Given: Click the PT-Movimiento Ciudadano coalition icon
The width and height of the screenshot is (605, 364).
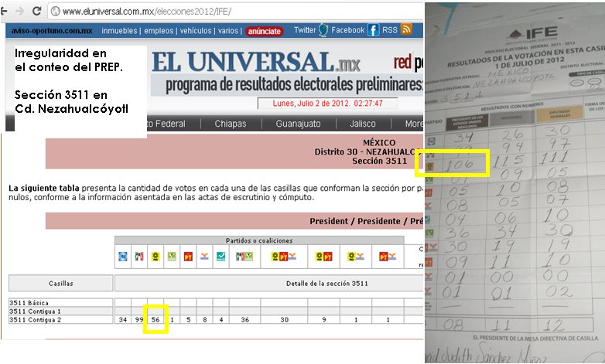Looking at the screenshot, I should 388,257.
